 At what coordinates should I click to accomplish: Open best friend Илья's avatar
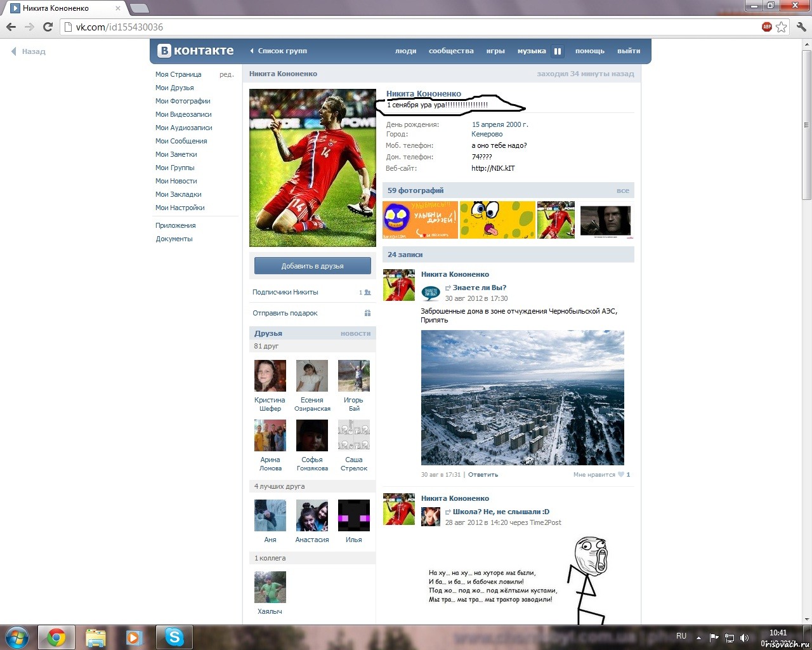tap(354, 515)
